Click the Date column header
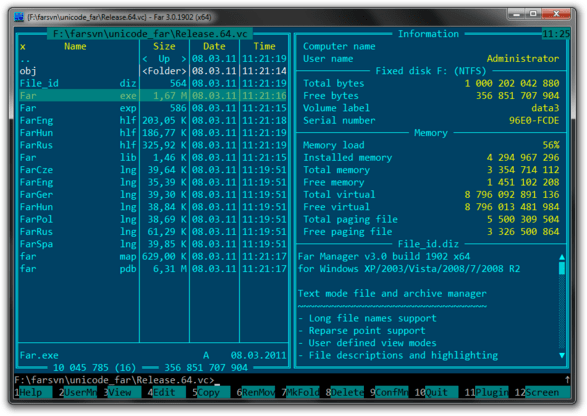This screenshot has height=416, width=587. [214, 46]
